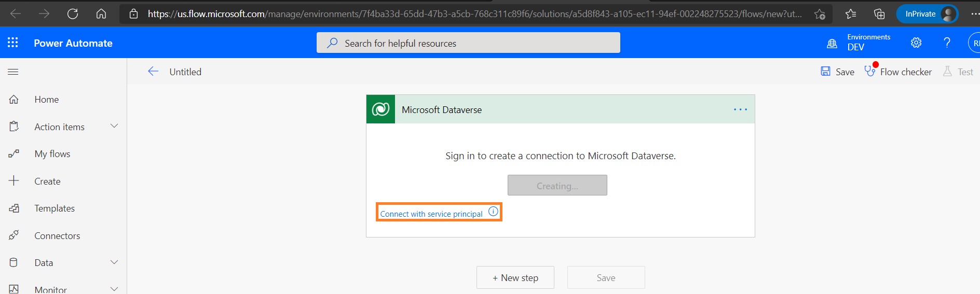Click the Creating... button
Image resolution: width=980 pixels, height=294 pixels.
pyautogui.click(x=557, y=185)
